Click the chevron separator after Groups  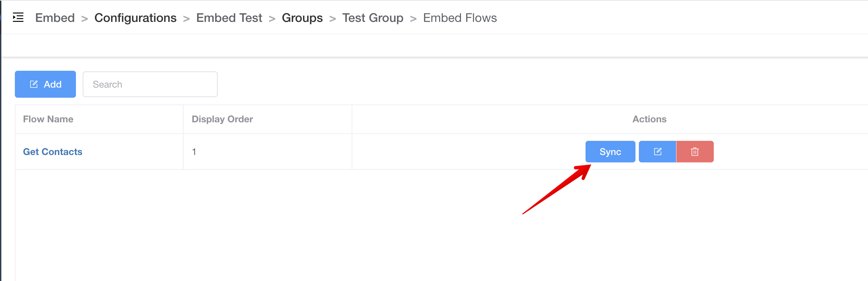pyautogui.click(x=332, y=19)
